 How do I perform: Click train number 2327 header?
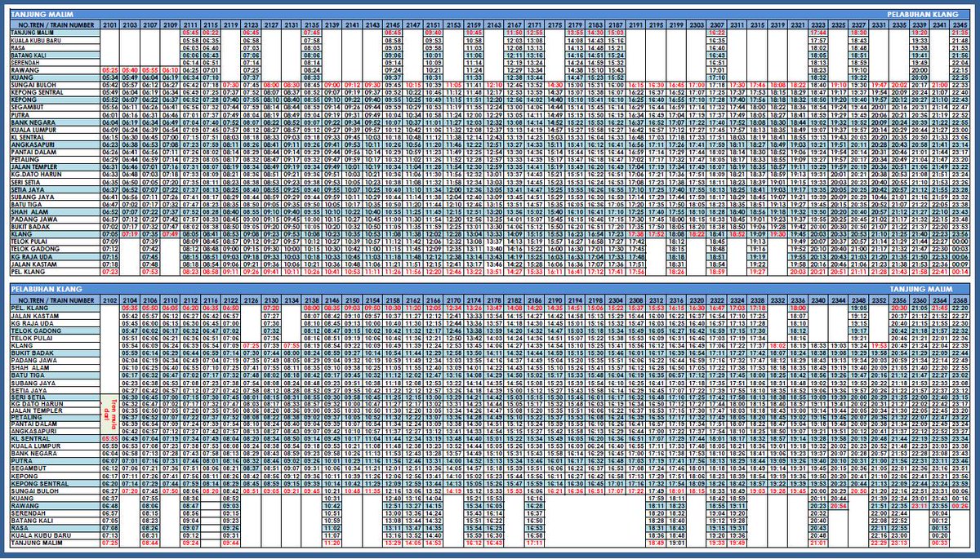[858, 24]
